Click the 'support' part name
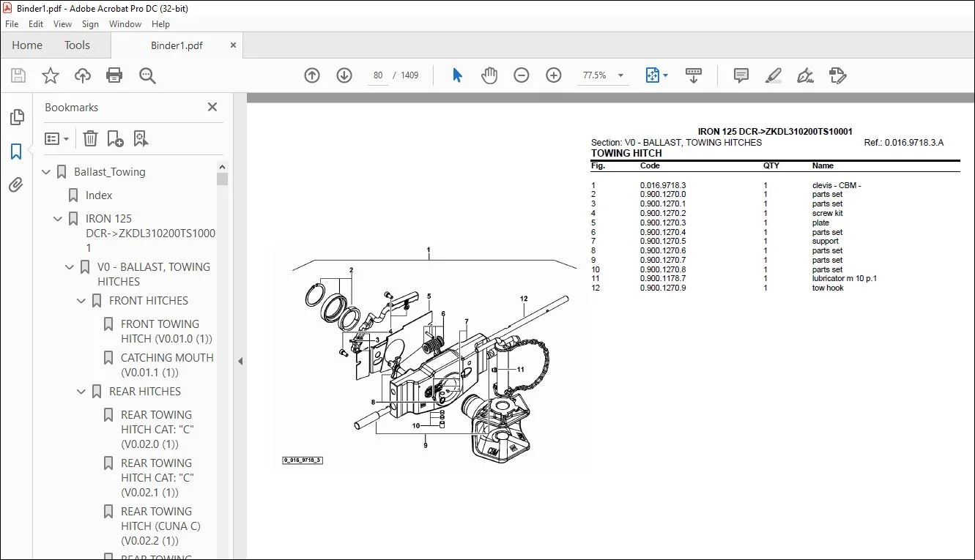The image size is (975, 560). click(826, 242)
